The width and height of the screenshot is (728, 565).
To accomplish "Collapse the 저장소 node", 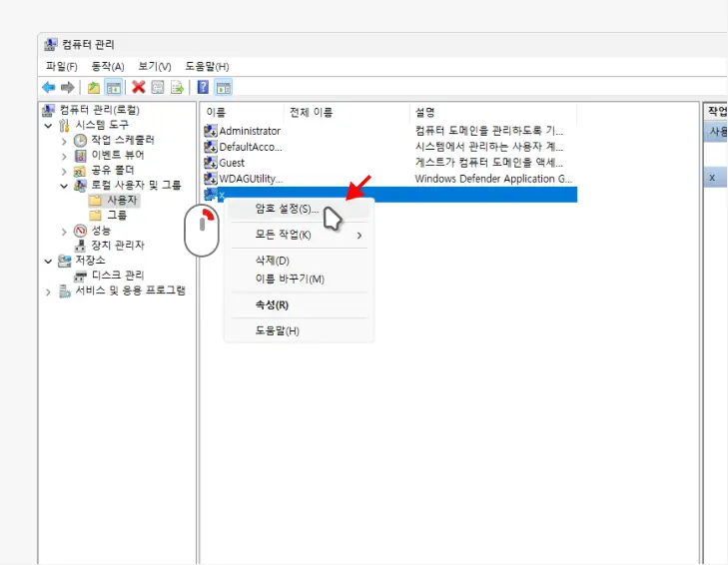I will coord(48,262).
